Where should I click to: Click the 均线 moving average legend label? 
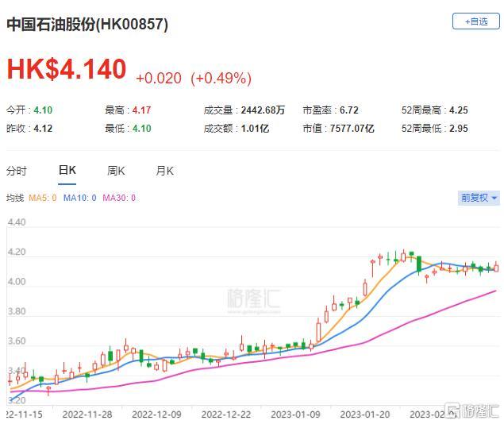tap(15, 198)
